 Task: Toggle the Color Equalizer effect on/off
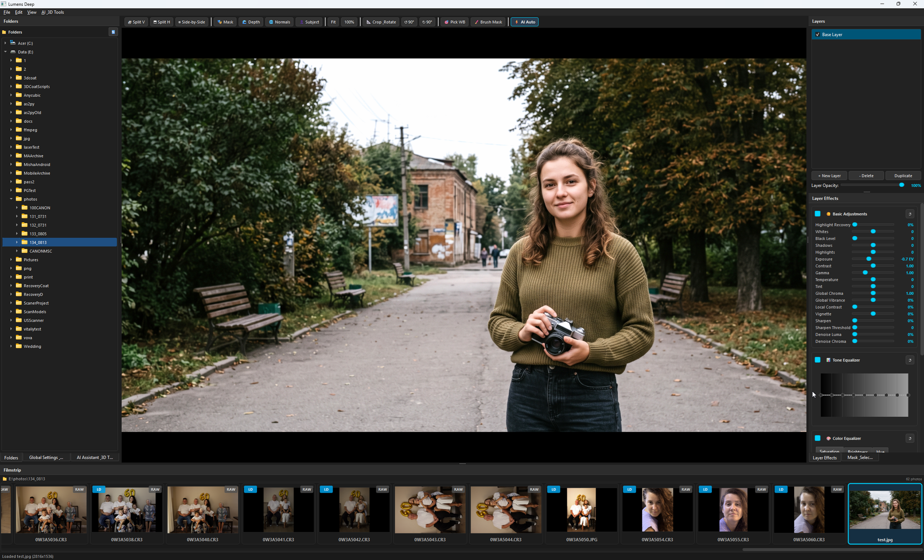pyautogui.click(x=818, y=438)
